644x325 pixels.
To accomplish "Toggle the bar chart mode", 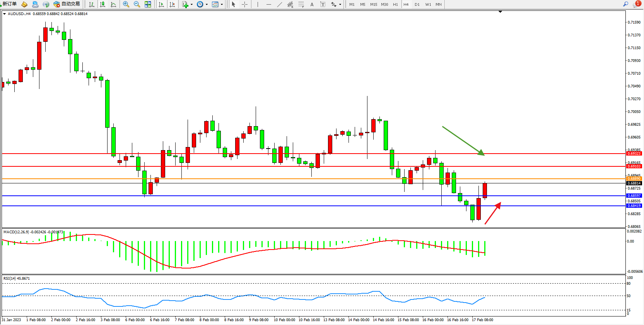I will click(x=92, y=4).
